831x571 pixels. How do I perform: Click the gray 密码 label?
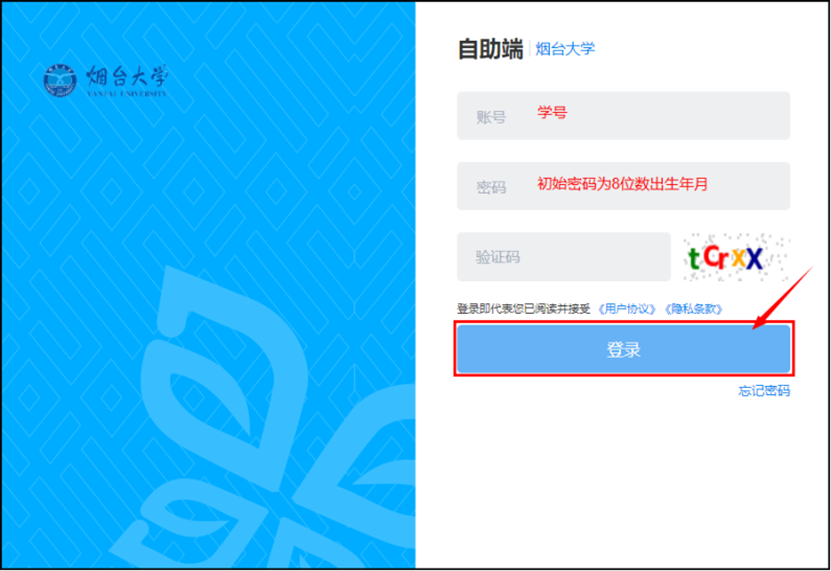coord(491,187)
